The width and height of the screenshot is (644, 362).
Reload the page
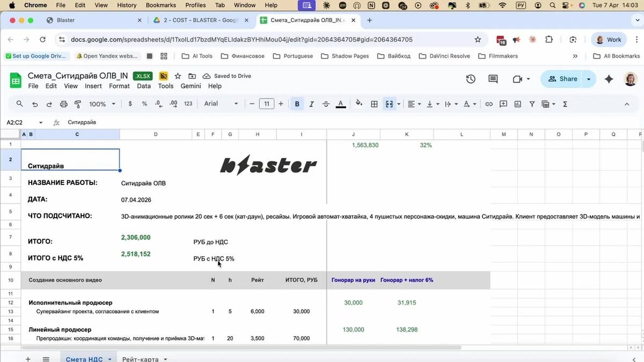click(x=43, y=40)
